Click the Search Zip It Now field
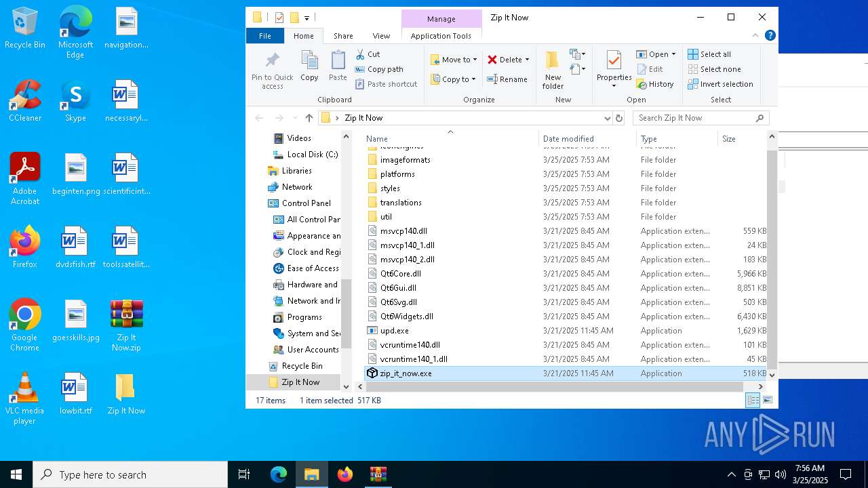Screen dimensions: 868x488 (701, 118)
